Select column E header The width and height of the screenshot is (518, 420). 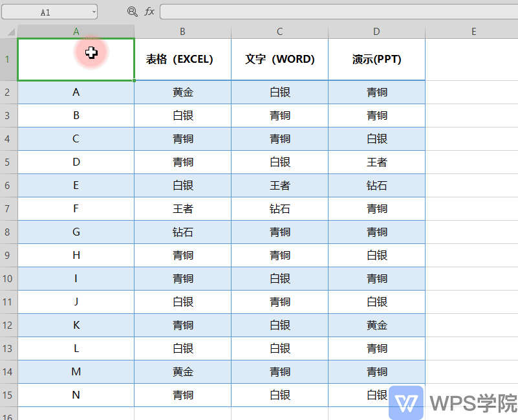point(474,32)
